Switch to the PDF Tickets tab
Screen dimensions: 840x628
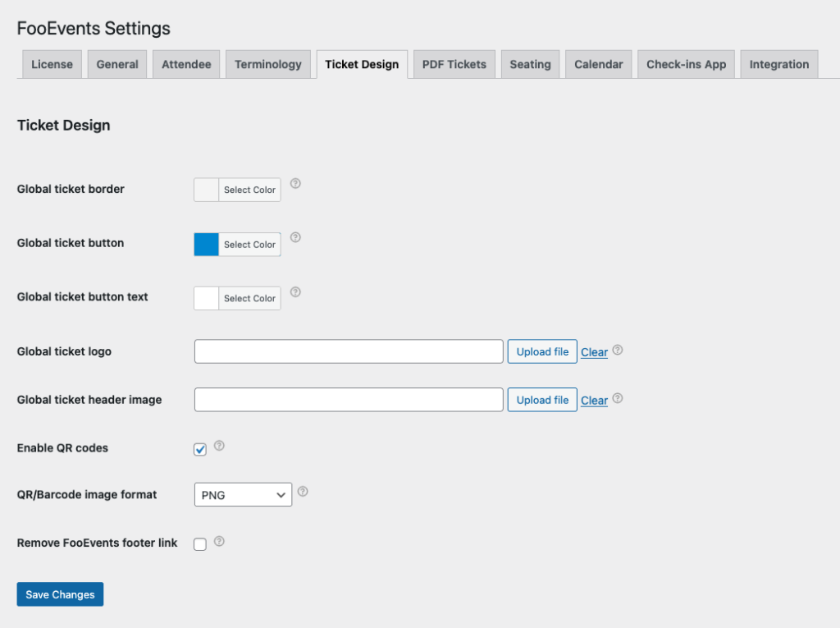click(454, 64)
